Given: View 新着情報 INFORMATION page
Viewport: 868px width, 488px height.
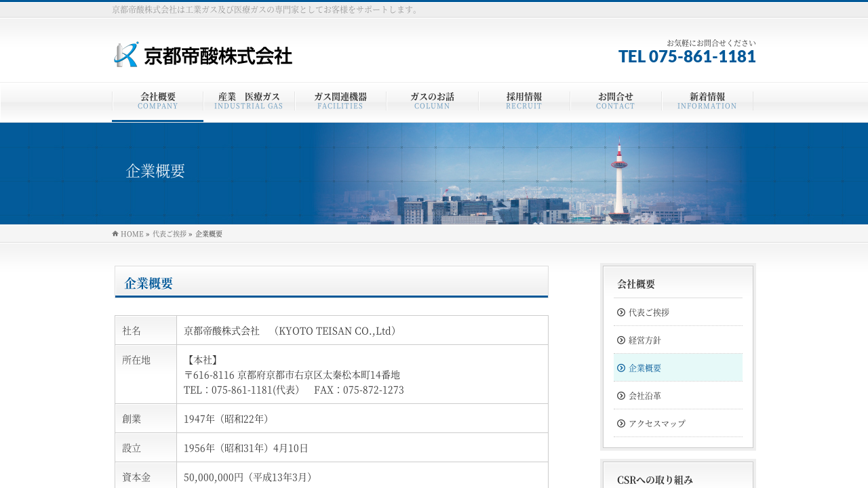Looking at the screenshot, I should pos(707,102).
